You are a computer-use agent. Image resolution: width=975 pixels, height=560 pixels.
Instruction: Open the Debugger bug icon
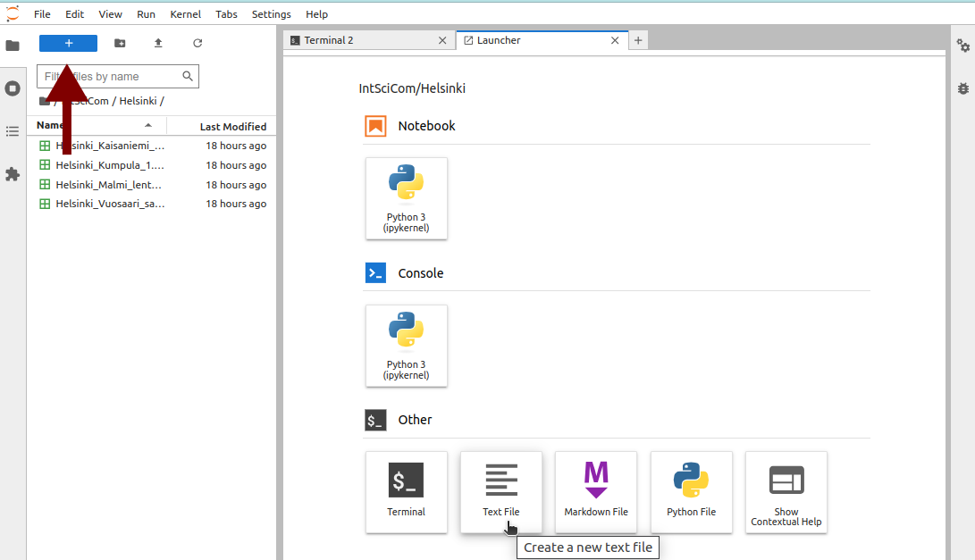(963, 88)
